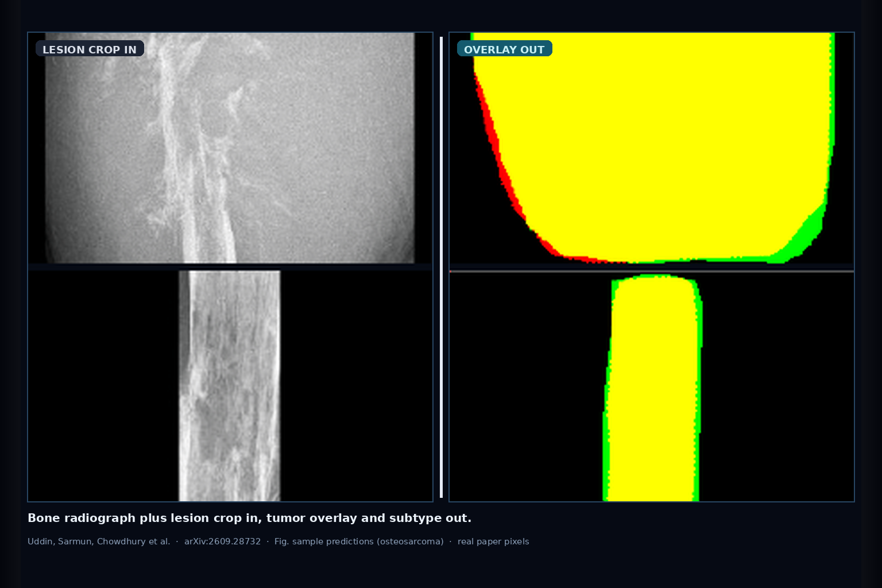Click the OVERLAY OUT label badge

pyautogui.click(x=504, y=49)
